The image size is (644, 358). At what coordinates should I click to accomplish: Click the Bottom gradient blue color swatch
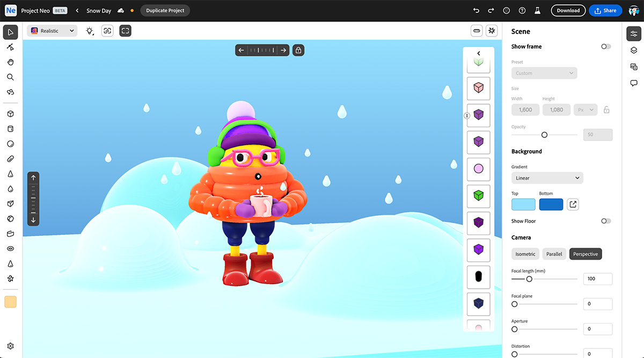551,204
